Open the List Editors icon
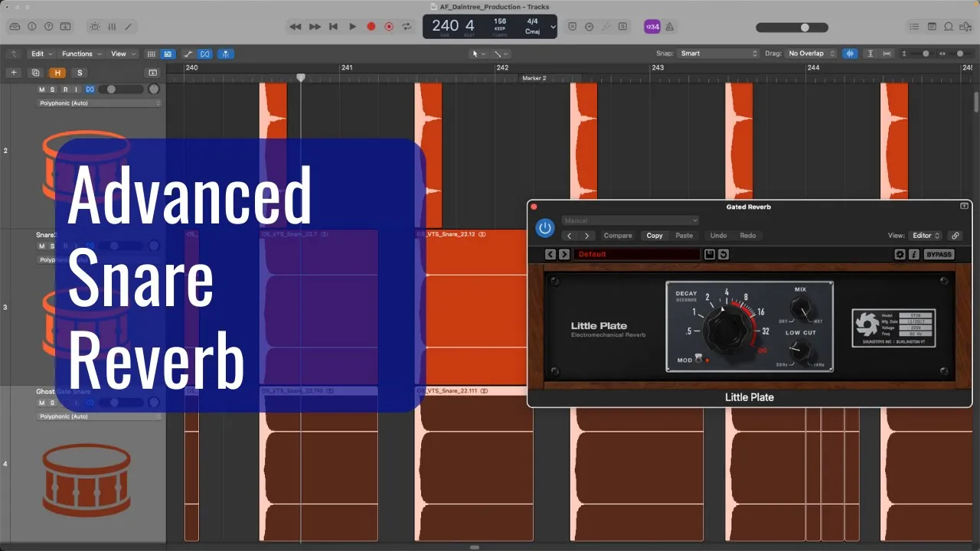The height and width of the screenshot is (551, 980). [914, 26]
